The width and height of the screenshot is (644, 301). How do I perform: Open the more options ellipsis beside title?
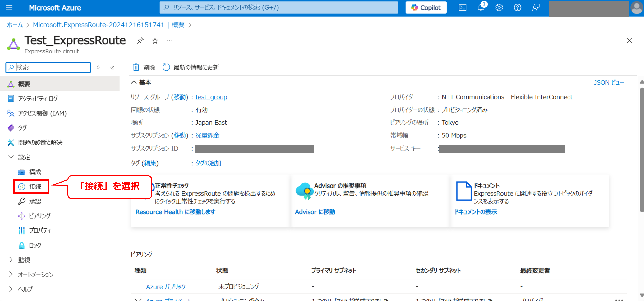click(x=170, y=40)
